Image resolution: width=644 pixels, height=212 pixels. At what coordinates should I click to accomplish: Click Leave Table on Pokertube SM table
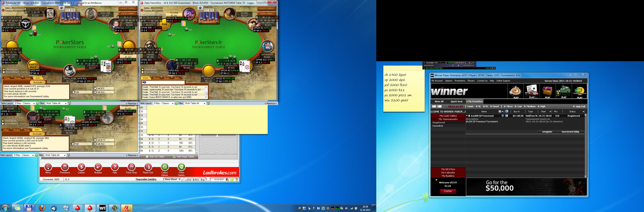tap(128, 8)
